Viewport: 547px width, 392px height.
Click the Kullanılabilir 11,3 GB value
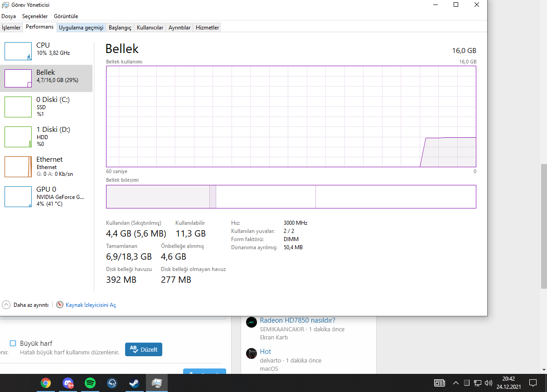click(190, 234)
